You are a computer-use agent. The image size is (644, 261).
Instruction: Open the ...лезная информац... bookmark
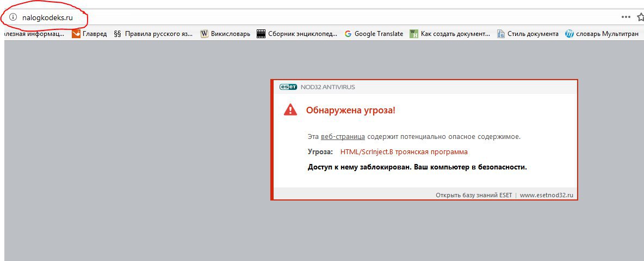click(34, 34)
